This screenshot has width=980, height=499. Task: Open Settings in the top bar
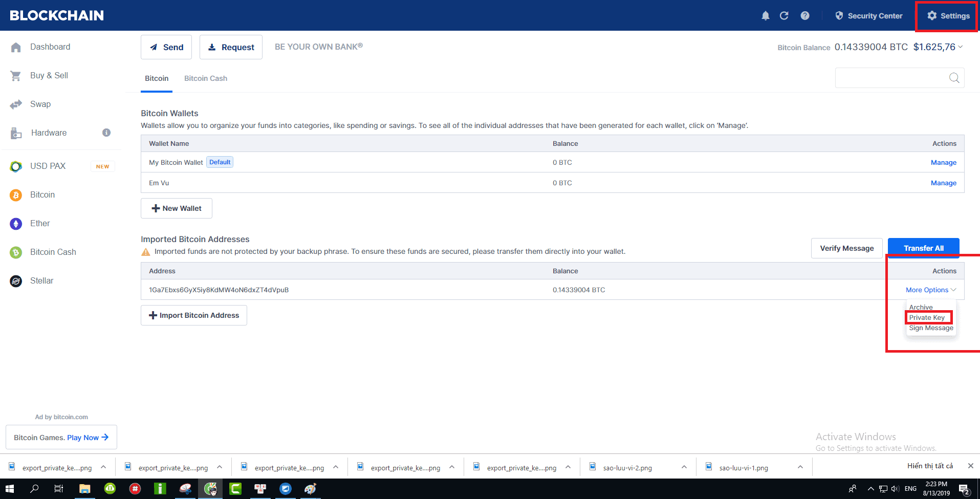pyautogui.click(x=948, y=16)
